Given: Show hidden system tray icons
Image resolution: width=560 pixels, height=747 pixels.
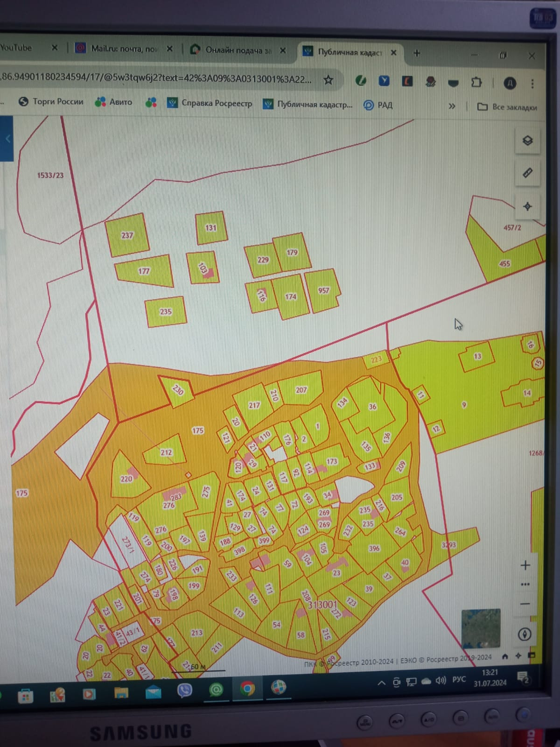Looking at the screenshot, I should point(381,683).
